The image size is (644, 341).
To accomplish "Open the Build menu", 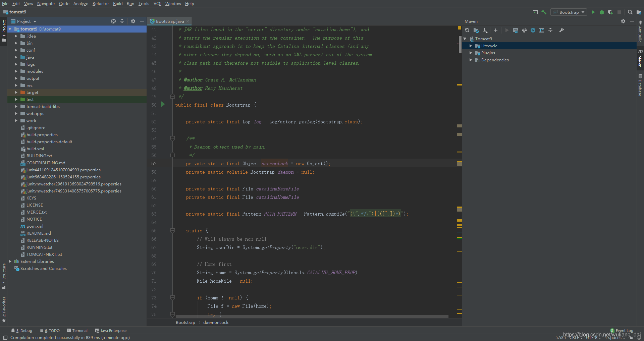I will coord(118,3).
